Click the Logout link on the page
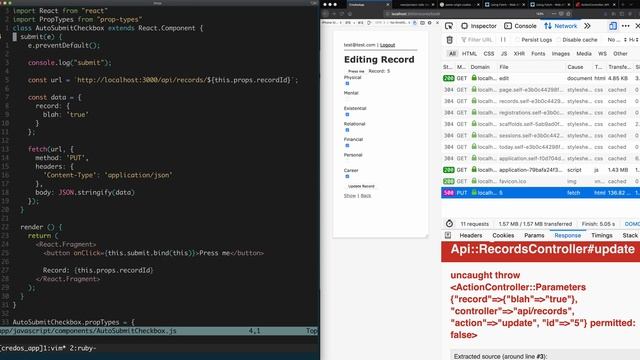 coord(387,45)
